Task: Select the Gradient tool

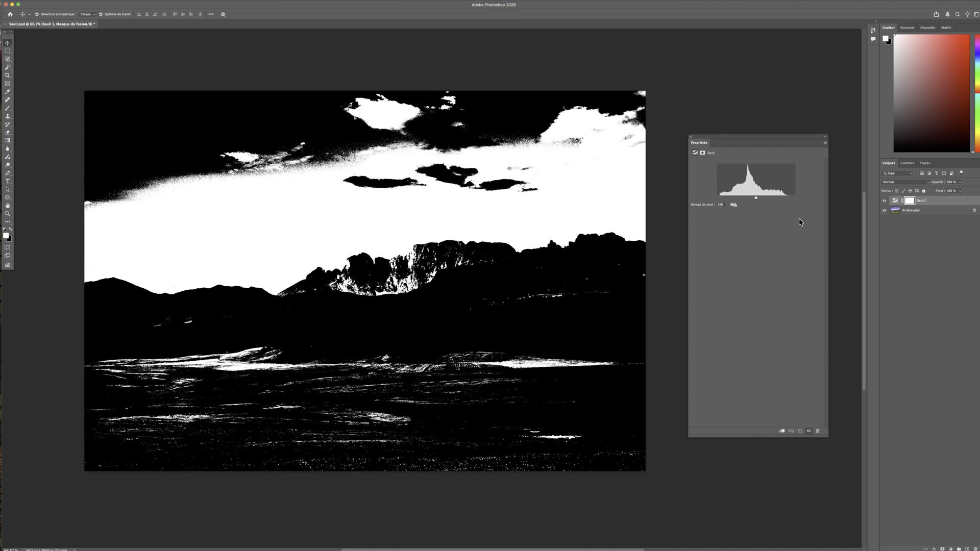Action: [8, 140]
